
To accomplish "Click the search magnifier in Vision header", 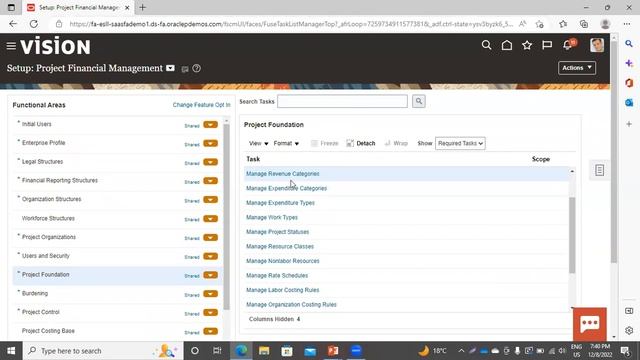I will (486, 45).
